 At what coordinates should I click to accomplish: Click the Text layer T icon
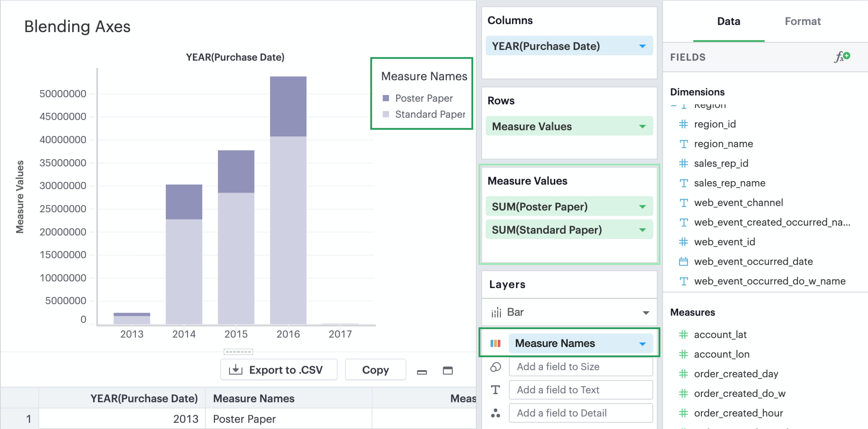tap(495, 390)
